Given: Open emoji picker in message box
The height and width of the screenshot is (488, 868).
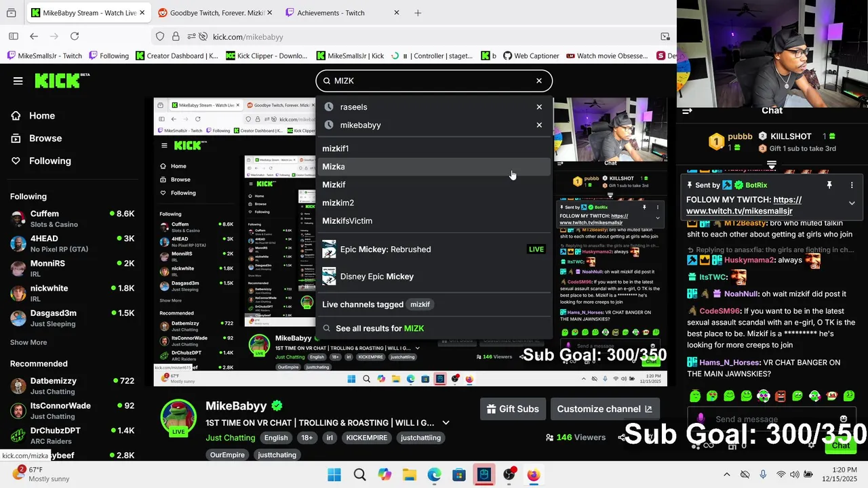Looking at the screenshot, I should click(x=843, y=420).
